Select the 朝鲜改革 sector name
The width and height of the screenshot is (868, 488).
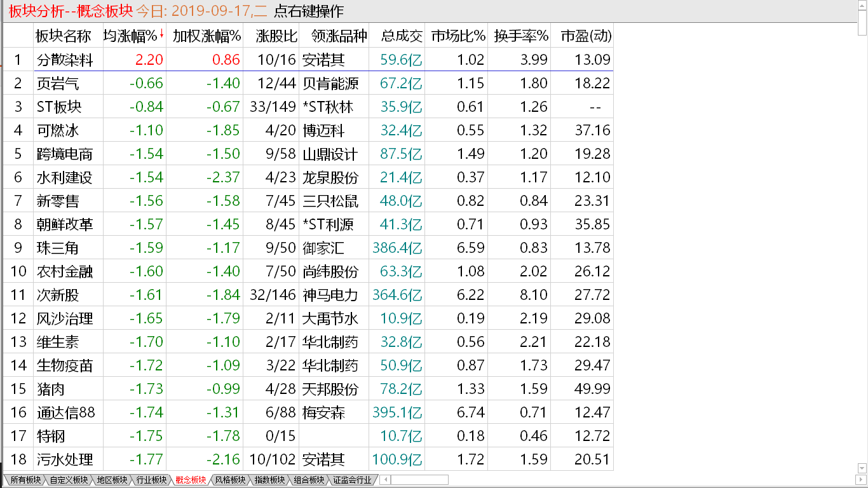[x=64, y=224]
